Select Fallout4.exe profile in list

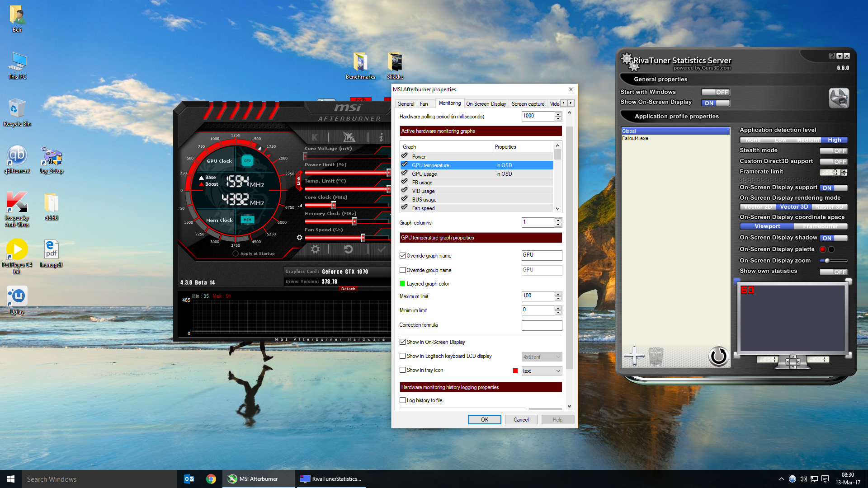point(675,138)
